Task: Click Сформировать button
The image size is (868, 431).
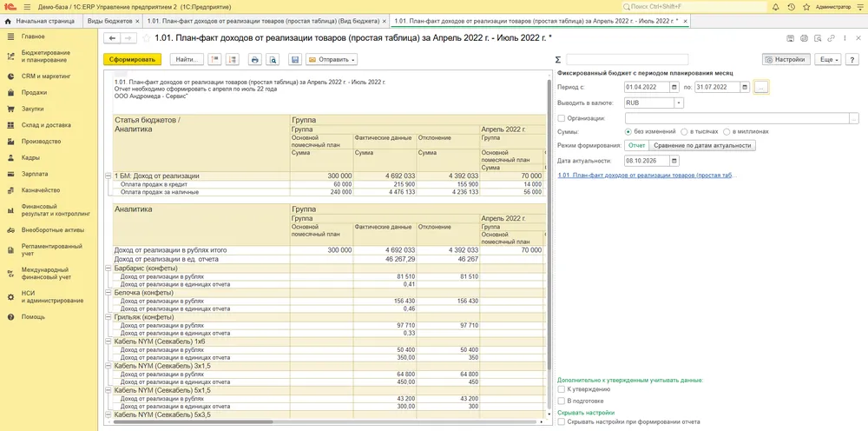Action: [132, 59]
